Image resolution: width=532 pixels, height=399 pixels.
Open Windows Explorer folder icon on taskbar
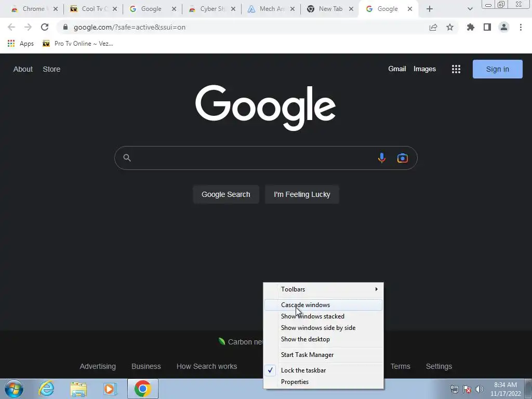[78, 389]
